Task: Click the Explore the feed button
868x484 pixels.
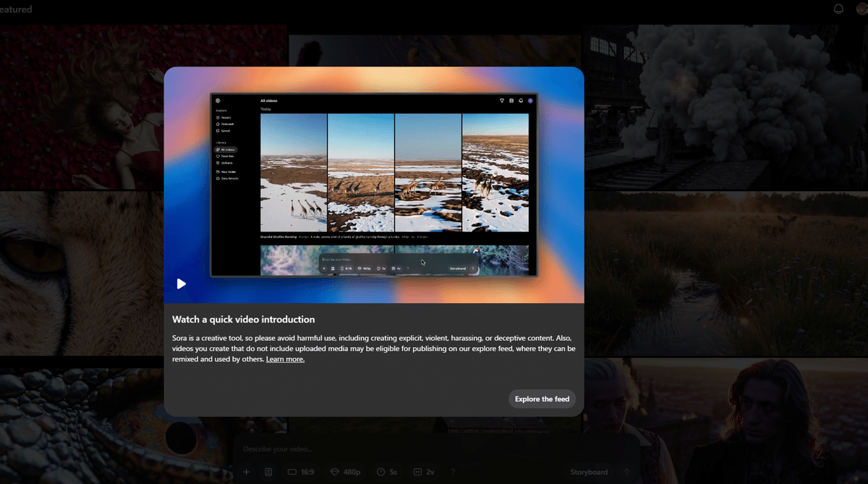Action: (542, 399)
